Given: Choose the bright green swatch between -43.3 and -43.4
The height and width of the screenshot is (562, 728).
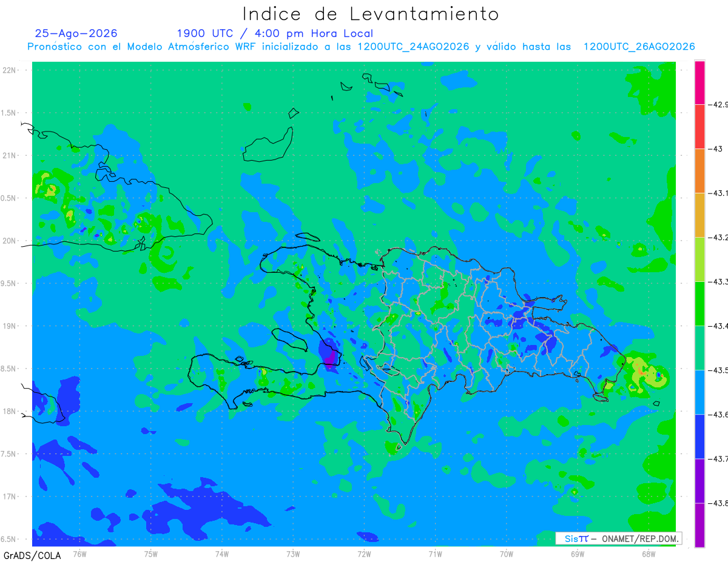Looking at the screenshot, I should pos(699,304).
